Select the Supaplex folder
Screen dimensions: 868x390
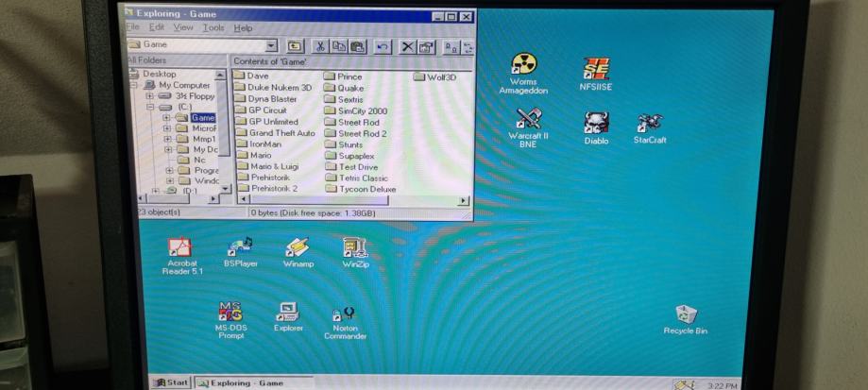[349, 156]
